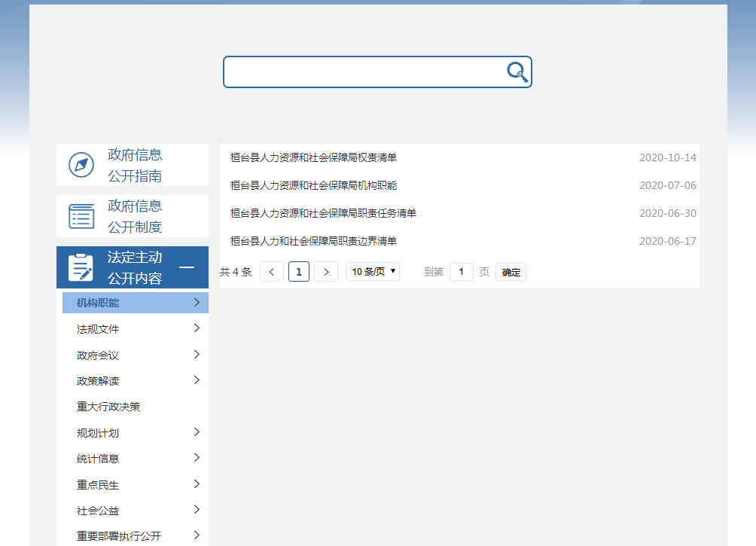Viewport: 756px width, 546px height.
Task: Open 桓台县人力资源和社会保障局机构职能 link
Action: [x=313, y=186]
